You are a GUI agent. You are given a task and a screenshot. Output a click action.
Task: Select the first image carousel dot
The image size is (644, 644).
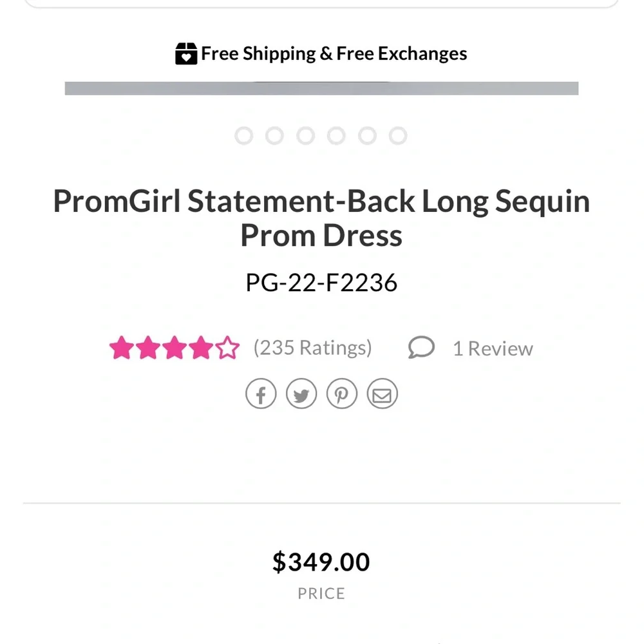tap(243, 136)
